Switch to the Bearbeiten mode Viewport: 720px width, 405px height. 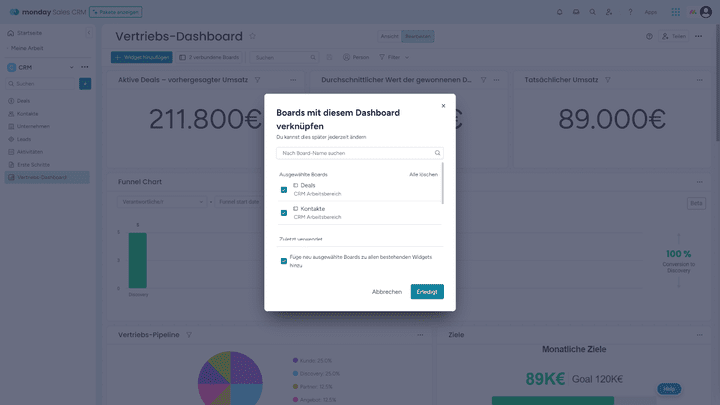point(418,36)
